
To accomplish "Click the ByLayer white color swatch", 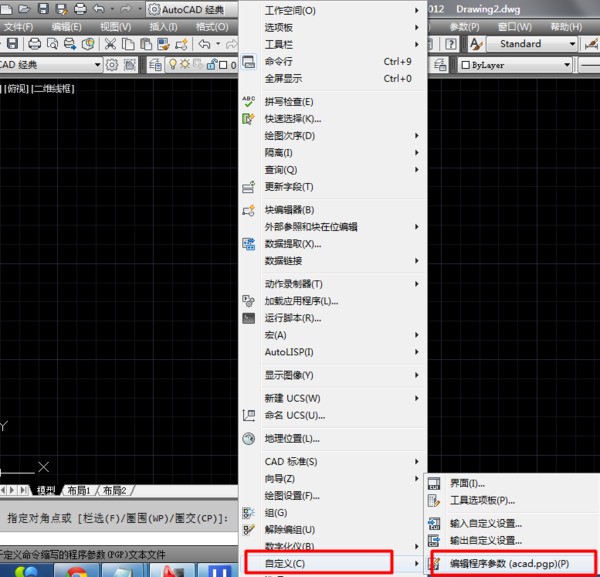I will click(466, 65).
